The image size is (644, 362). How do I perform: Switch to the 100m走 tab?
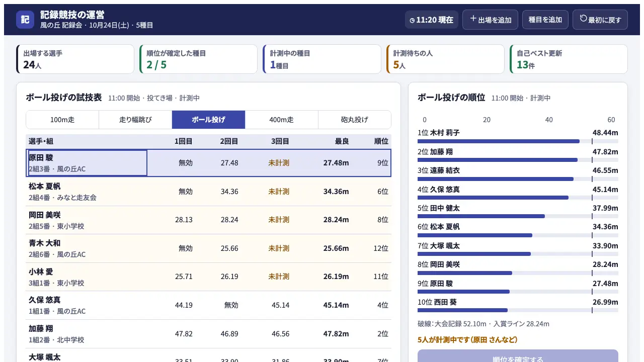(x=62, y=120)
